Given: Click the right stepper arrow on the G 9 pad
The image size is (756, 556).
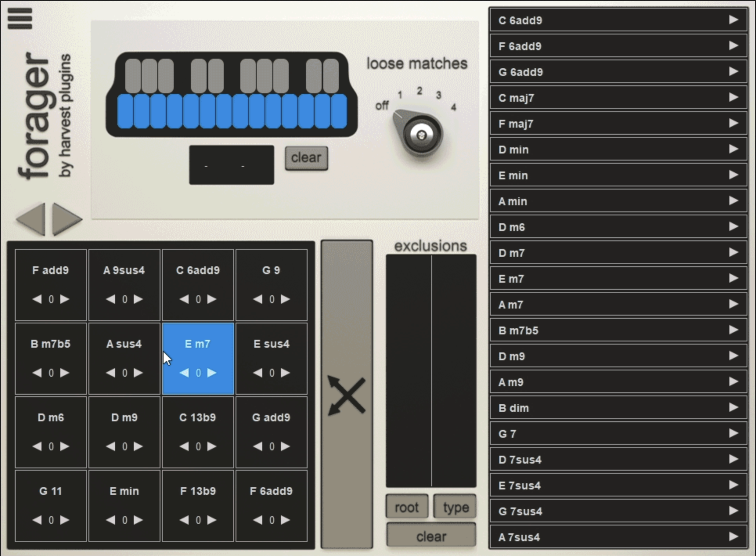Looking at the screenshot, I should (x=284, y=300).
